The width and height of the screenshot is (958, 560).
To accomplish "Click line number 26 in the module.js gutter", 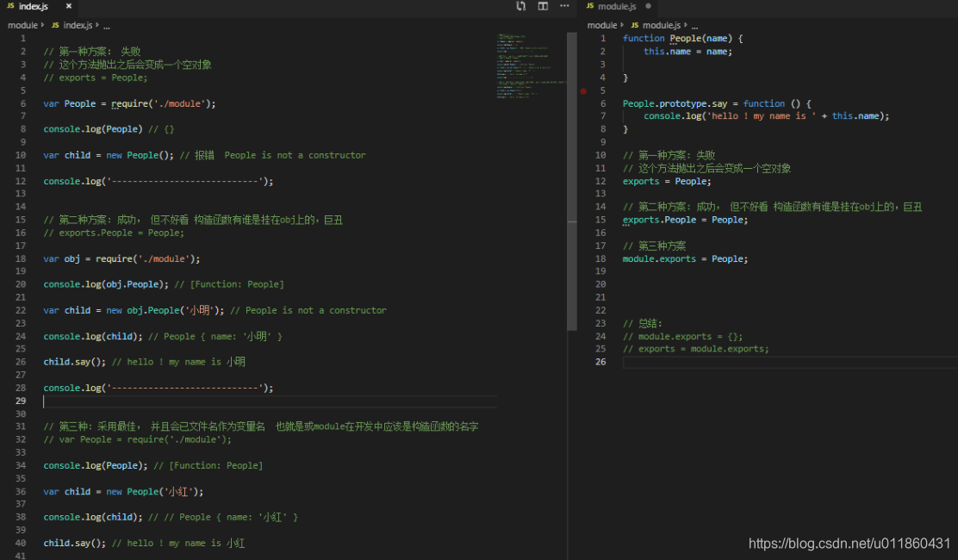I will pyautogui.click(x=600, y=362).
